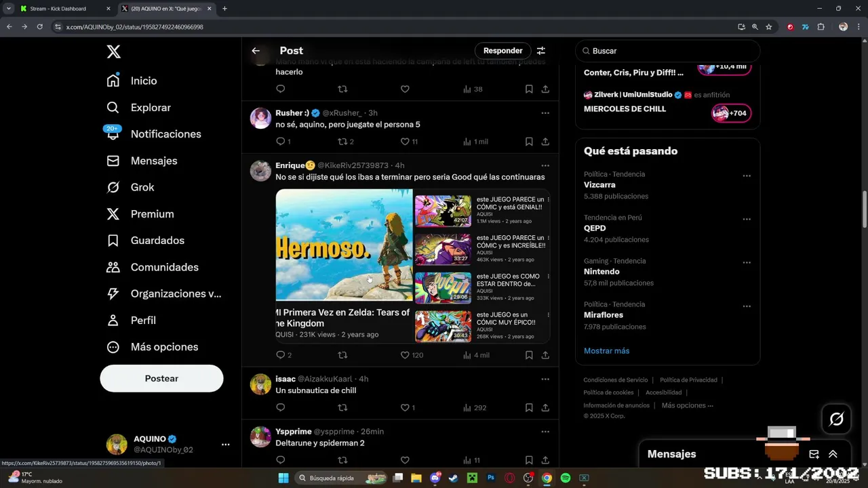The height and width of the screenshot is (488, 868).
Task: Click the Buscar search field
Action: (x=668, y=51)
